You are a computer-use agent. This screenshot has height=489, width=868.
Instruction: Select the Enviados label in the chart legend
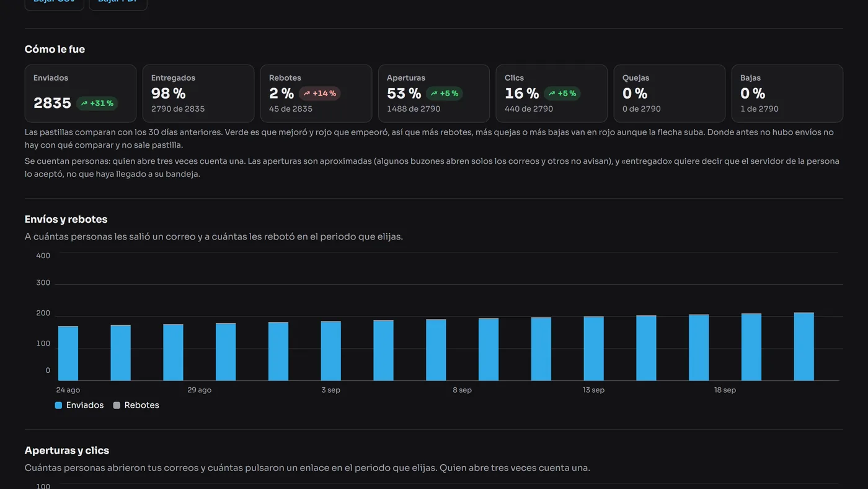tap(85, 405)
